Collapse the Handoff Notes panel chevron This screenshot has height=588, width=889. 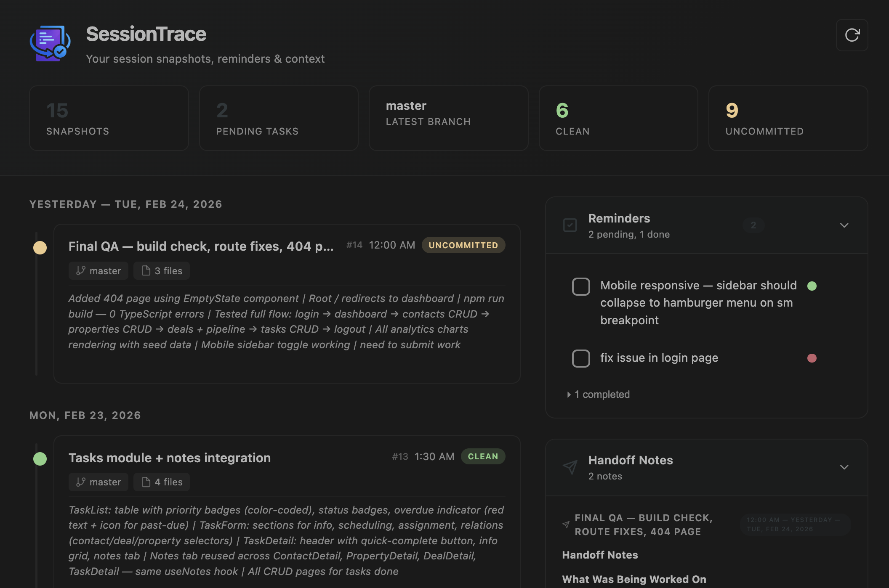(844, 467)
